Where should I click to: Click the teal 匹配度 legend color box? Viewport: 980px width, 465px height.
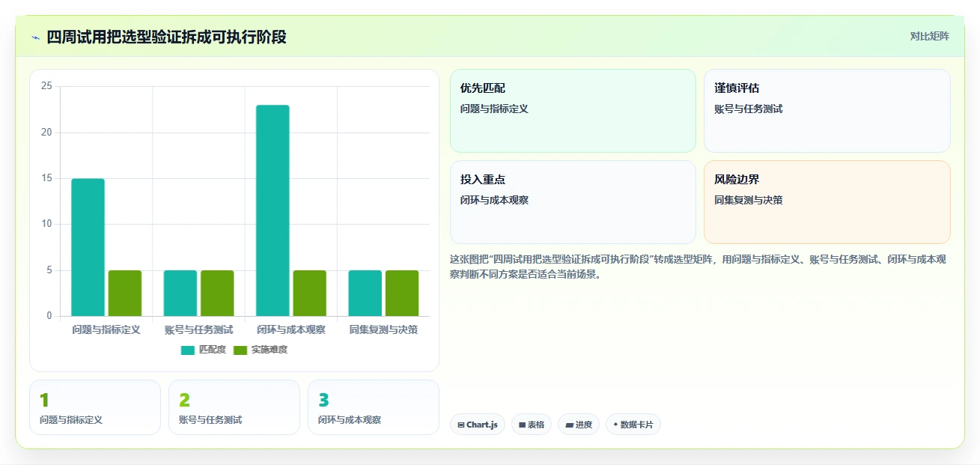[x=188, y=350]
